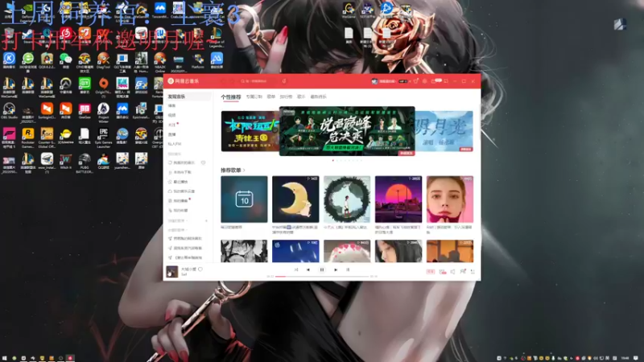Open the circular wreath playlist cover
Image resolution: width=644 pixels, height=362 pixels.
(x=347, y=200)
